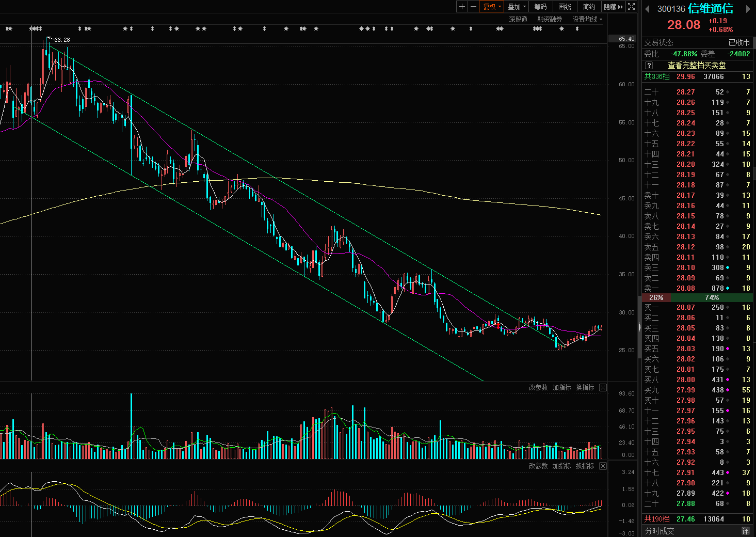The image size is (756, 537).
Task: Click the side panel collapse handle
Action: [640, 327]
